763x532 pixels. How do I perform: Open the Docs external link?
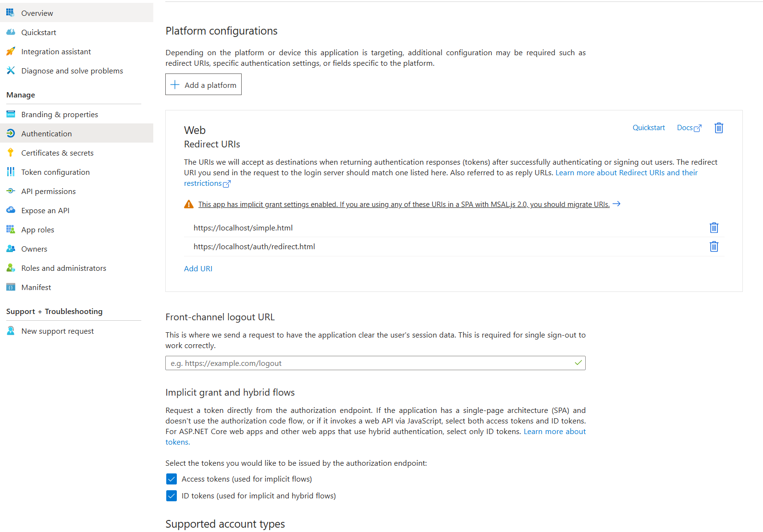point(689,128)
